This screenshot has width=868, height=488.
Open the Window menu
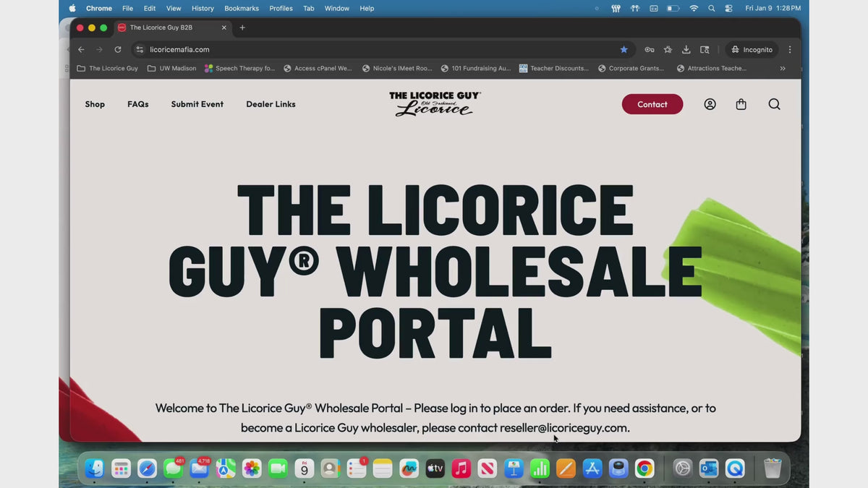tap(336, 8)
